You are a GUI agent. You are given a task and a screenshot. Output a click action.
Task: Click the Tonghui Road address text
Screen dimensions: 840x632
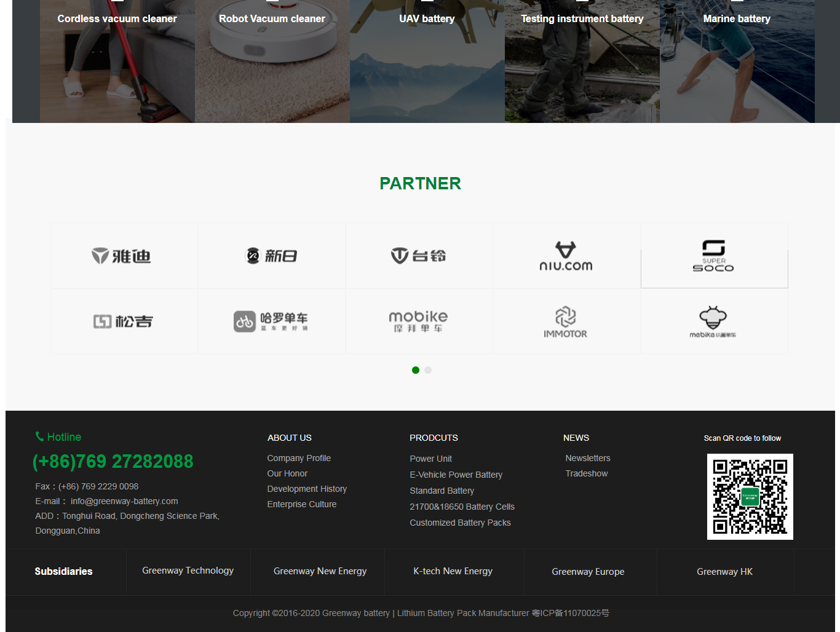[127, 523]
